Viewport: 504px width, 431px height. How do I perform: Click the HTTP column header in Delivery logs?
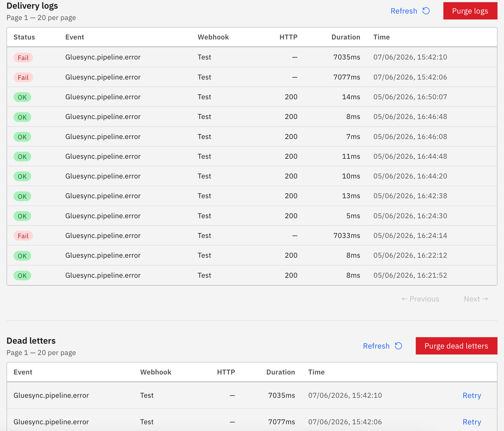tap(288, 37)
